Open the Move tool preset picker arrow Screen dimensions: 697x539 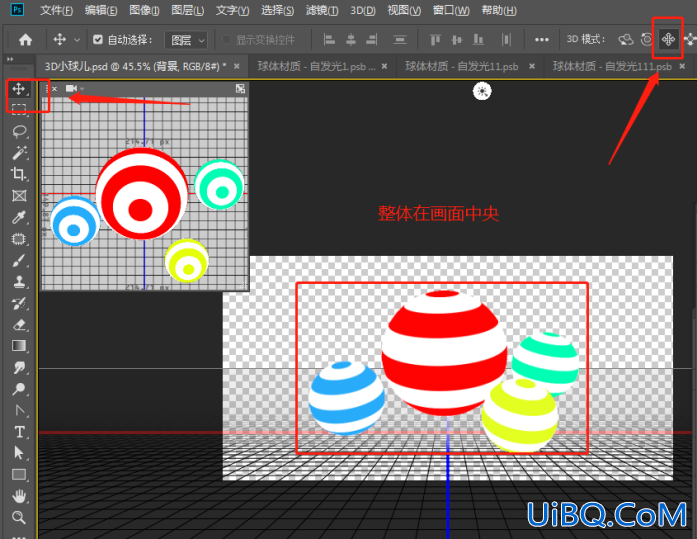[77, 40]
